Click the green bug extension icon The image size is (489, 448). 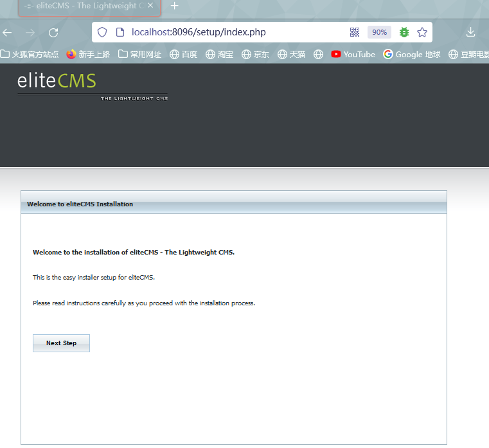(x=404, y=32)
